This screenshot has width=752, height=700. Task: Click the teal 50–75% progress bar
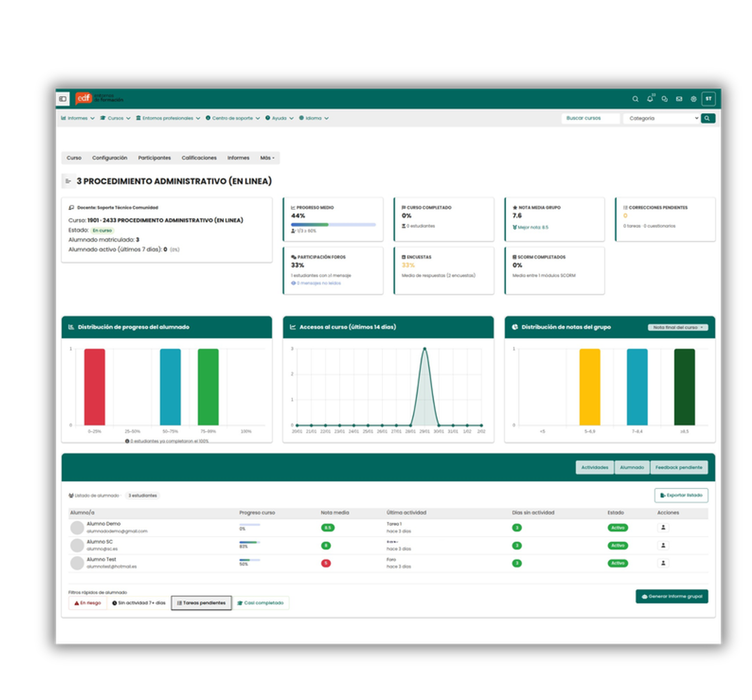tap(170, 387)
